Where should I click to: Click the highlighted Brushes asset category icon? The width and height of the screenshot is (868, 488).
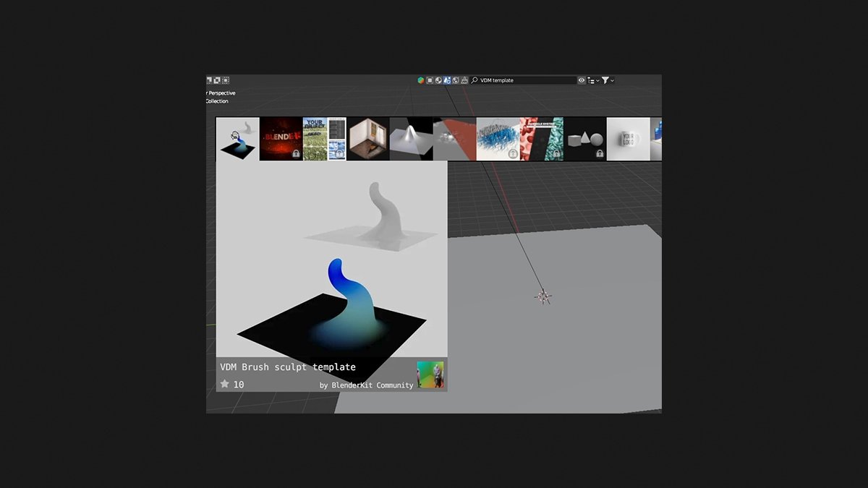click(x=447, y=80)
